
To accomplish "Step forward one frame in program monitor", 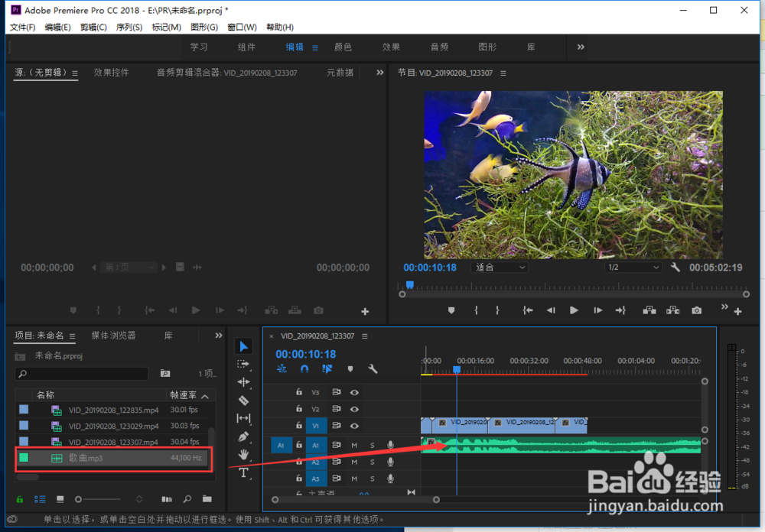I will [597, 310].
